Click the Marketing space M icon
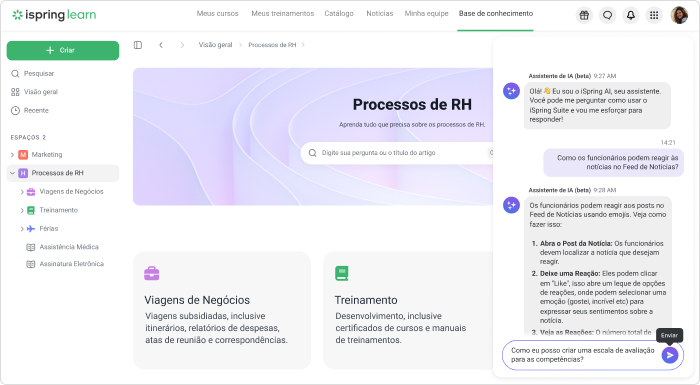This screenshot has height=385, width=700. click(x=23, y=155)
